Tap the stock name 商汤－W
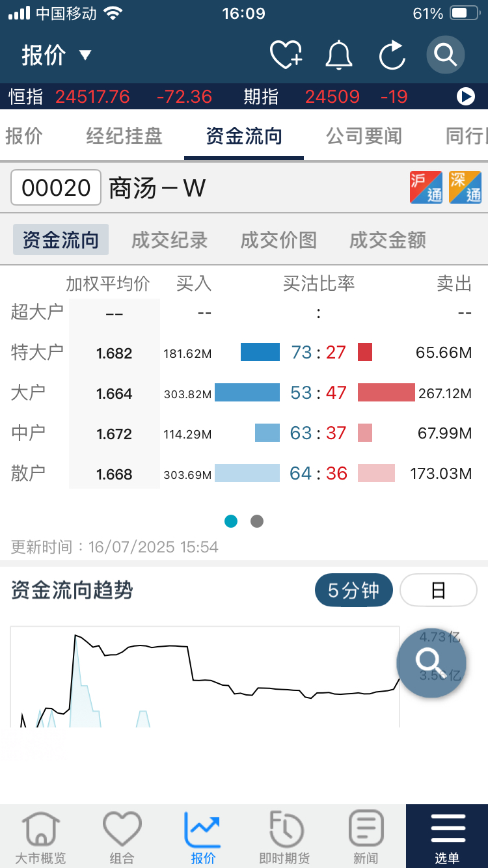Image resolution: width=488 pixels, height=868 pixels. pos(157,189)
